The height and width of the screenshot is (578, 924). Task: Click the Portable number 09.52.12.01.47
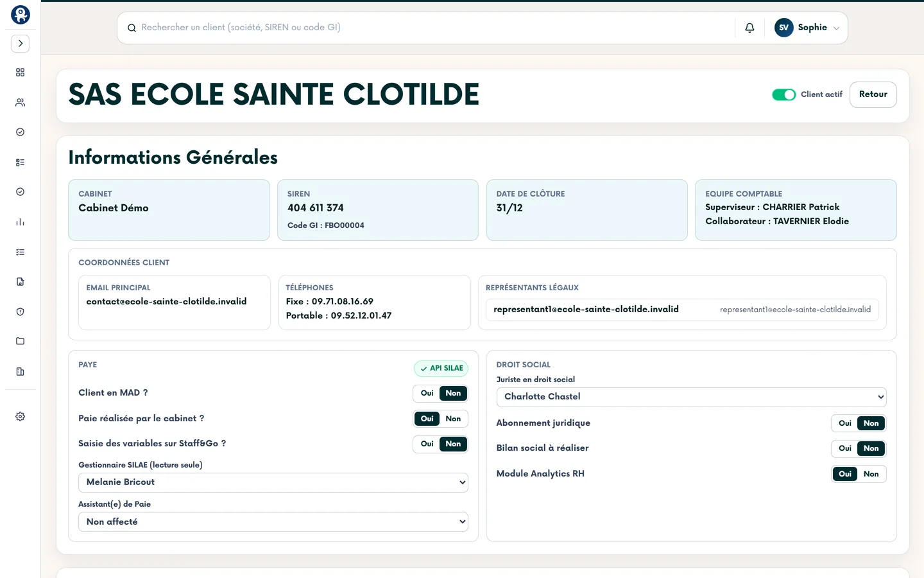(361, 316)
